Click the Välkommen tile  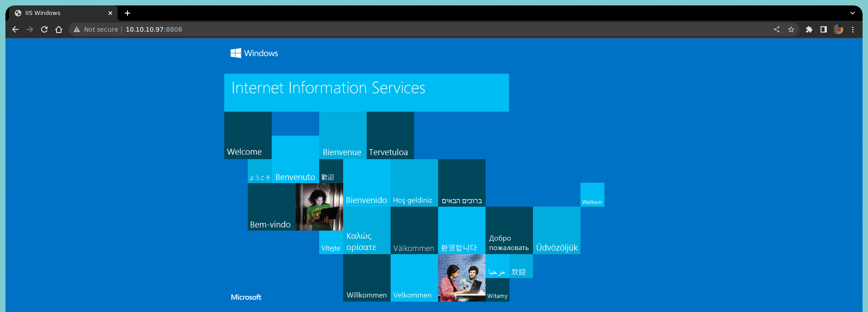(x=414, y=230)
